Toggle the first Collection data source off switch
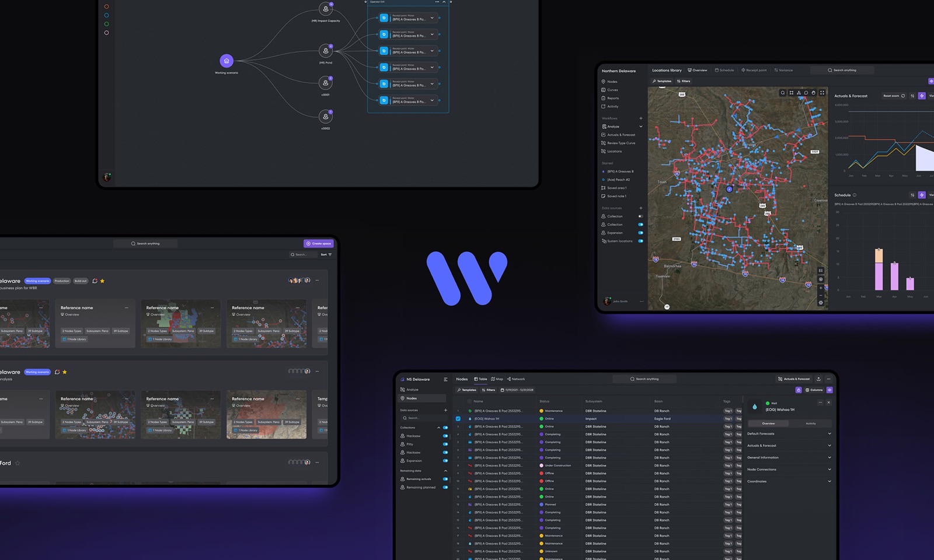934x560 pixels. point(640,216)
